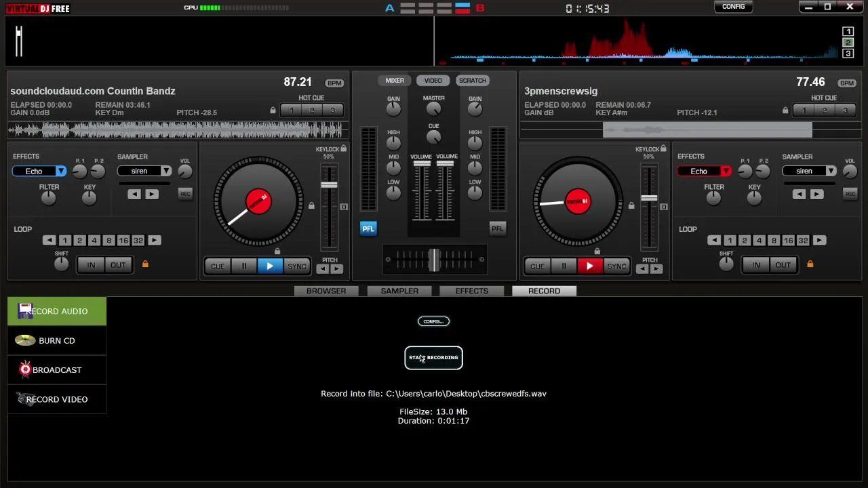Select waveform zoom level 3
The height and width of the screenshot is (488, 868).
tap(848, 53)
